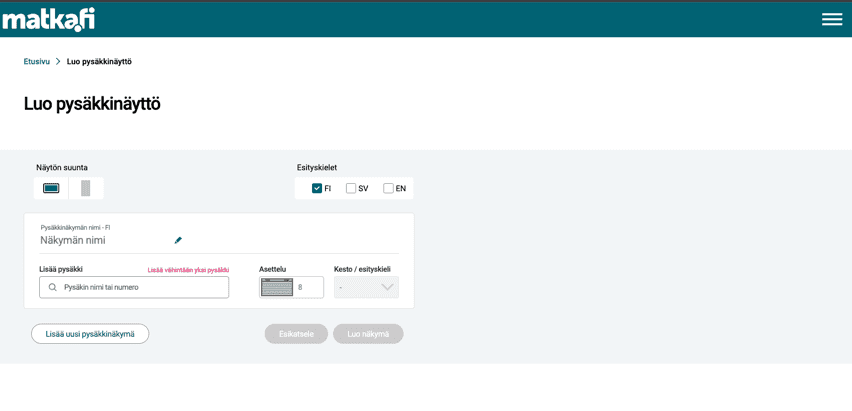Click the matka.fi logo
This screenshot has height=411, width=852.
coord(48,20)
